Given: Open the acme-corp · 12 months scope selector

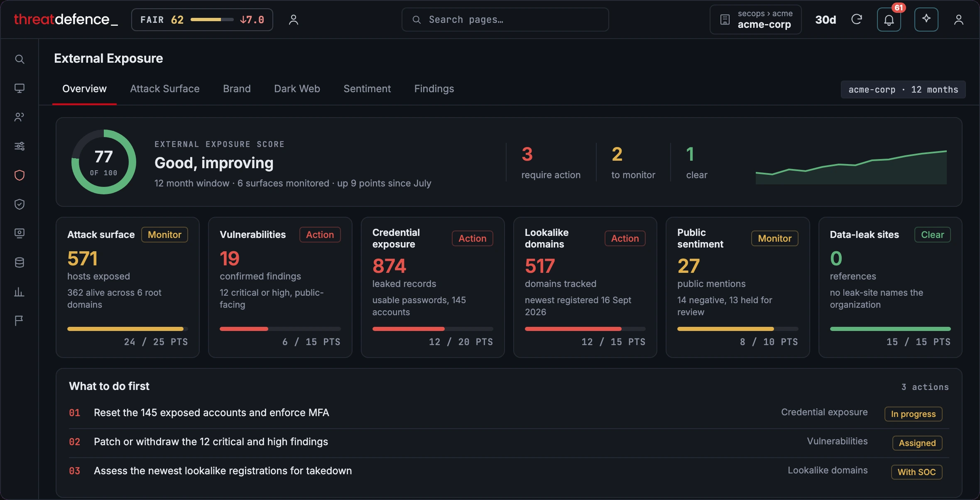Looking at the screenshot, I should [x=903, y=89].
